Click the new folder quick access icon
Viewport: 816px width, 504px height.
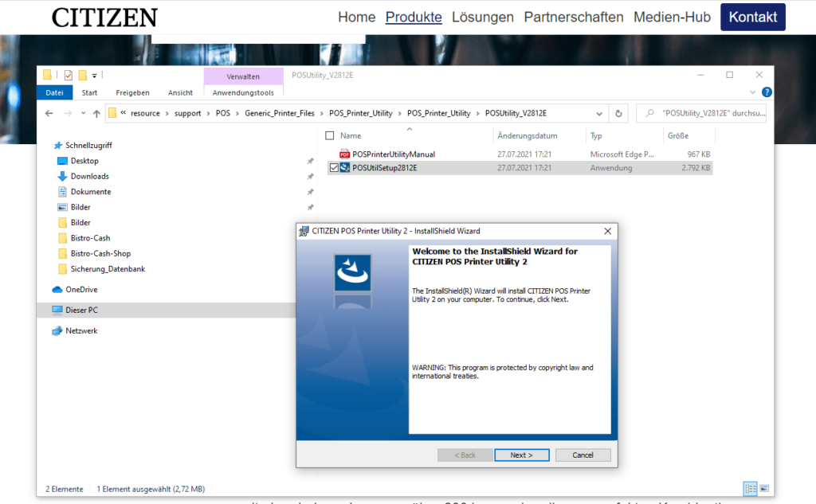tap(82, 76)
